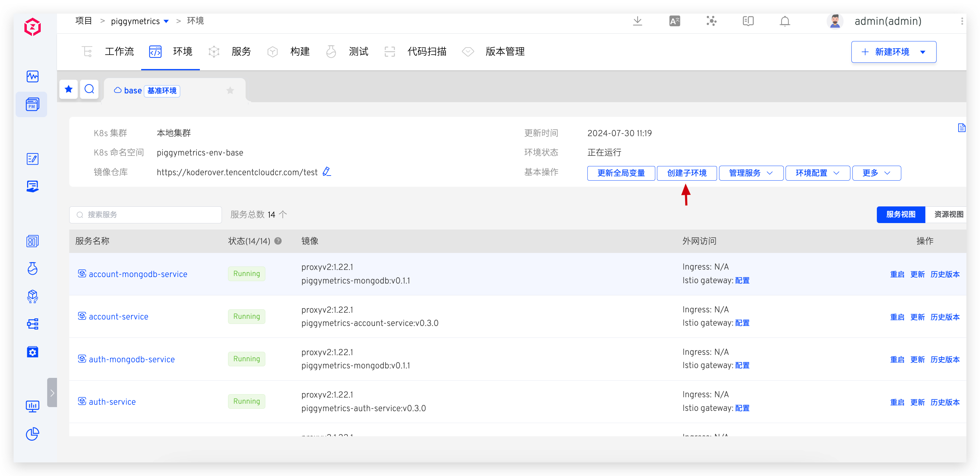This screenshot has height=476, width=980.
Task: Open the YAML document icon at right edge
Action: [x=961, y=128]
